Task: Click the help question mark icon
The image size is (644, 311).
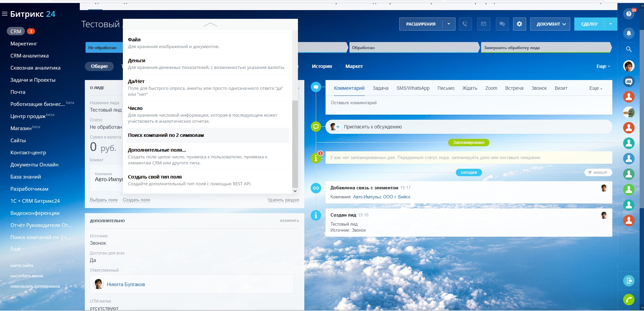Action: pos(629,14)
